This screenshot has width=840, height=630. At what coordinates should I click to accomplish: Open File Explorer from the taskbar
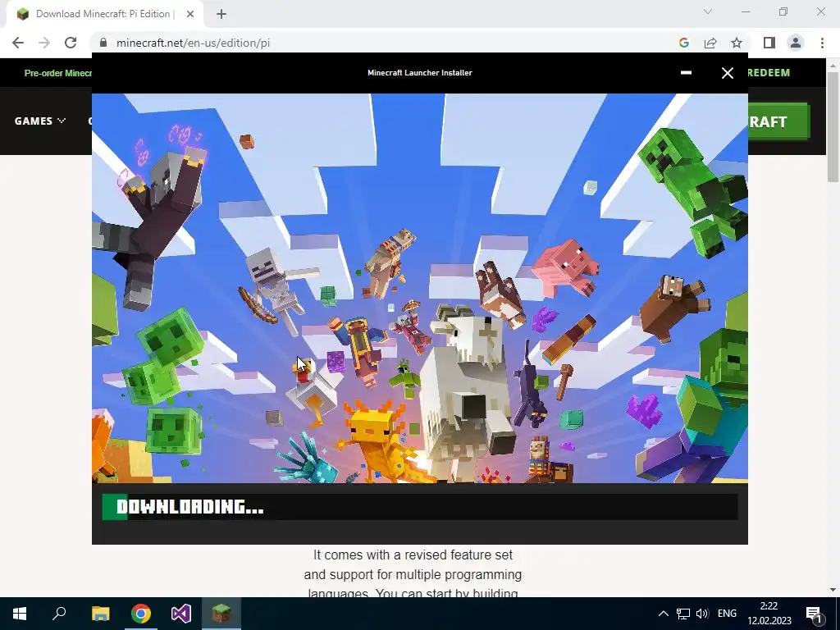[100, 614]
